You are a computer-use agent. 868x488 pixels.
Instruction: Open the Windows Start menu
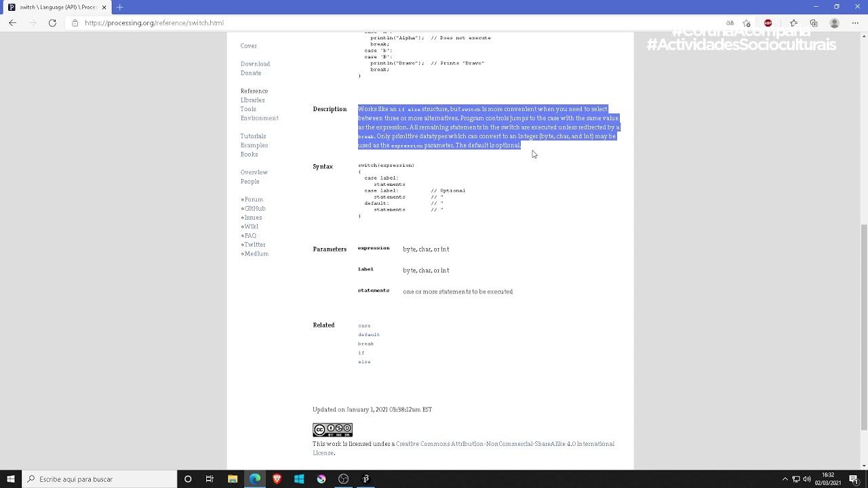coord(11,479)
